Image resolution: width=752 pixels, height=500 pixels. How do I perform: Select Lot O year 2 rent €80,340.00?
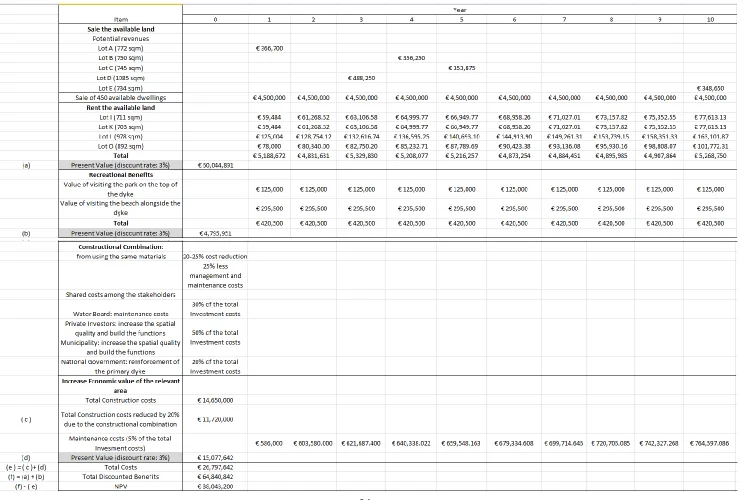pyautogui.click(x=314, y=146)
